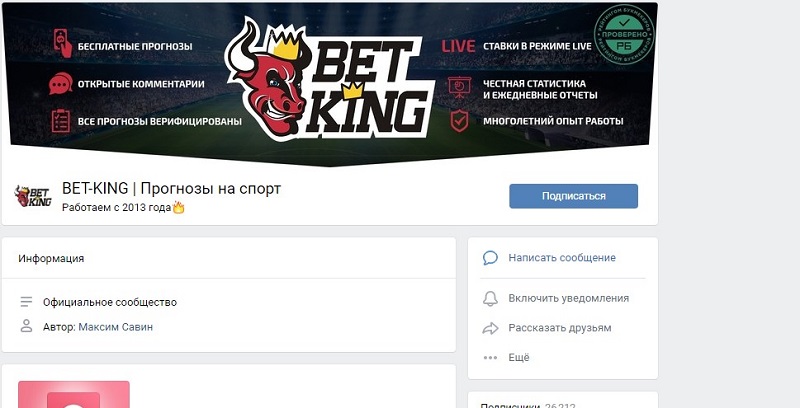Choose Рассказать друзьям option
This screenshot has height=408, width=800.
(x=560, y=328)
